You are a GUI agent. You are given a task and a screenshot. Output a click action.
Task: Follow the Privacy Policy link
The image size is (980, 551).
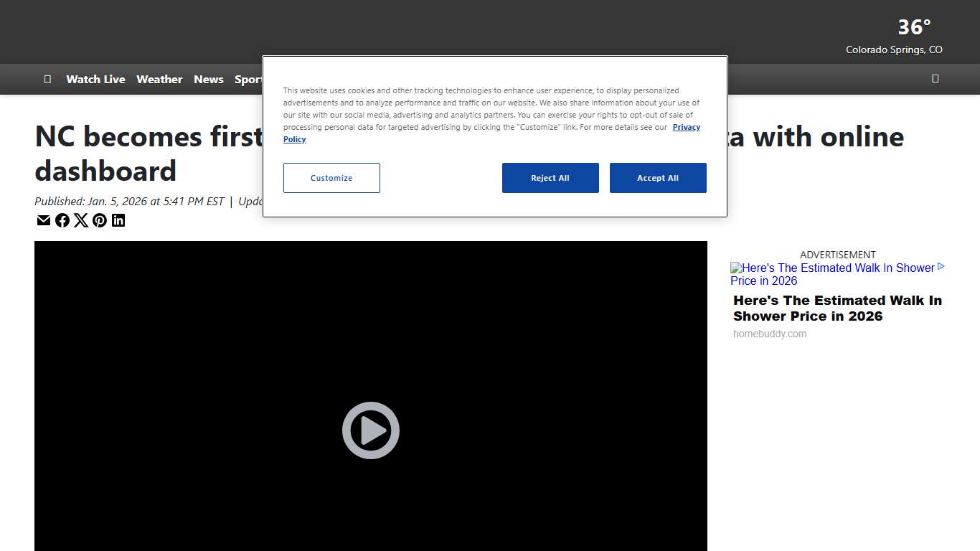[686, 127]
